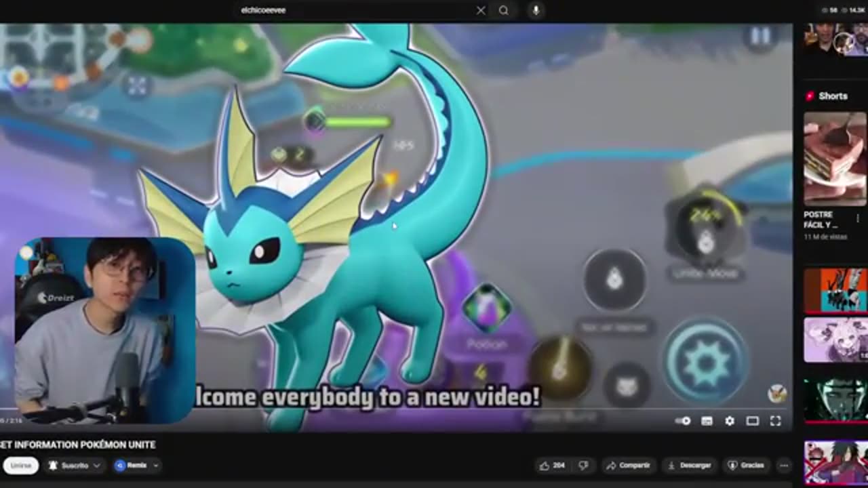Open the pink anime character recommended thumbnail
868x488 pixels.
pyautogui.click(x=835, y=340)
